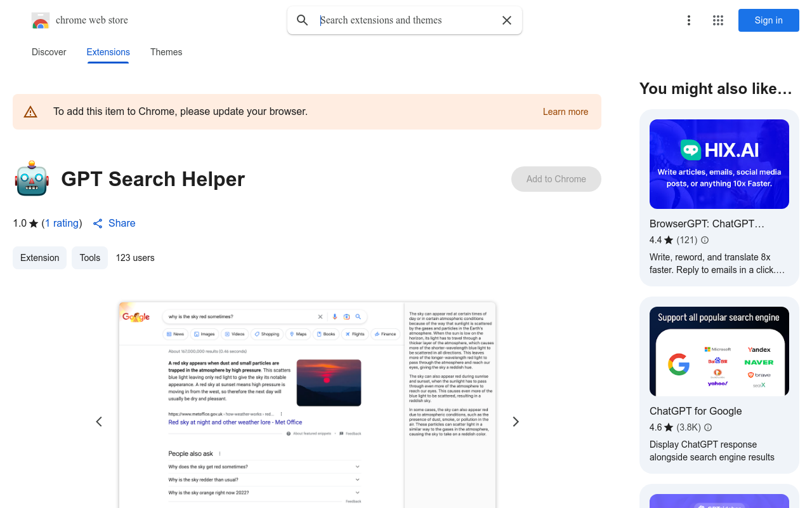Click the GPT Search Helper title text
Viewport: 812px width, 508px height.
click(153, 179)
